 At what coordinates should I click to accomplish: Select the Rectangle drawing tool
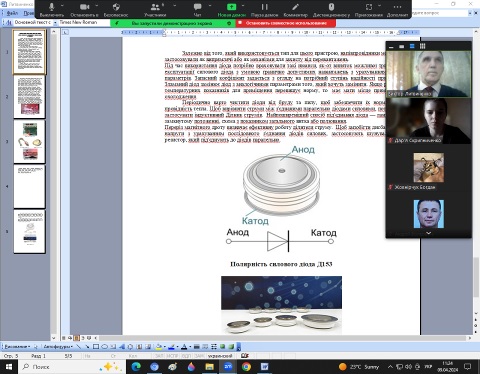tap(96, 347)
